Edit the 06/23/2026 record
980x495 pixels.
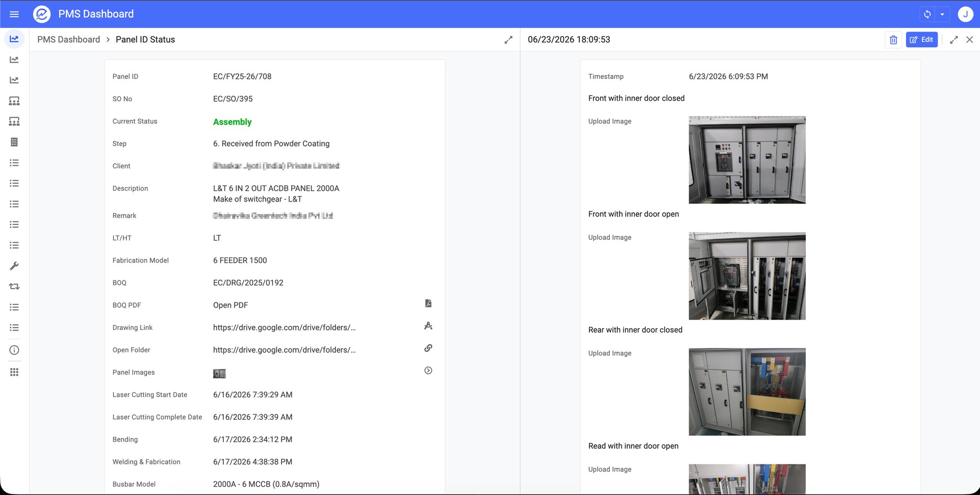(x=922, y=40)
